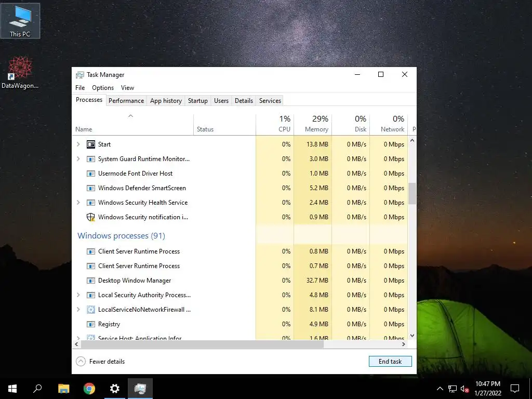
Task: Switch to the Services tab
Action: [x=270, y=101]
